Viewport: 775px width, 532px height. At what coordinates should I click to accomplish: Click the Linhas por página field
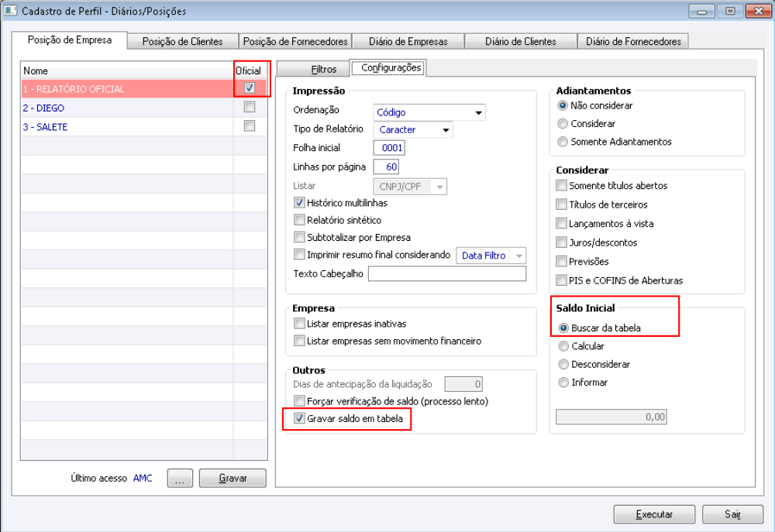tap(386, 166)
